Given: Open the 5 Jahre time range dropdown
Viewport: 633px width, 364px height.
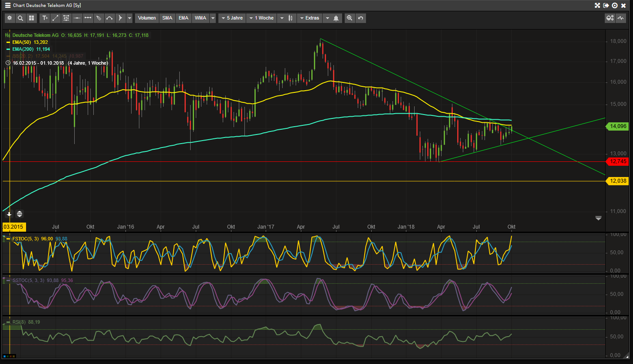Looking at the screenshot, I should coord(232,18).
